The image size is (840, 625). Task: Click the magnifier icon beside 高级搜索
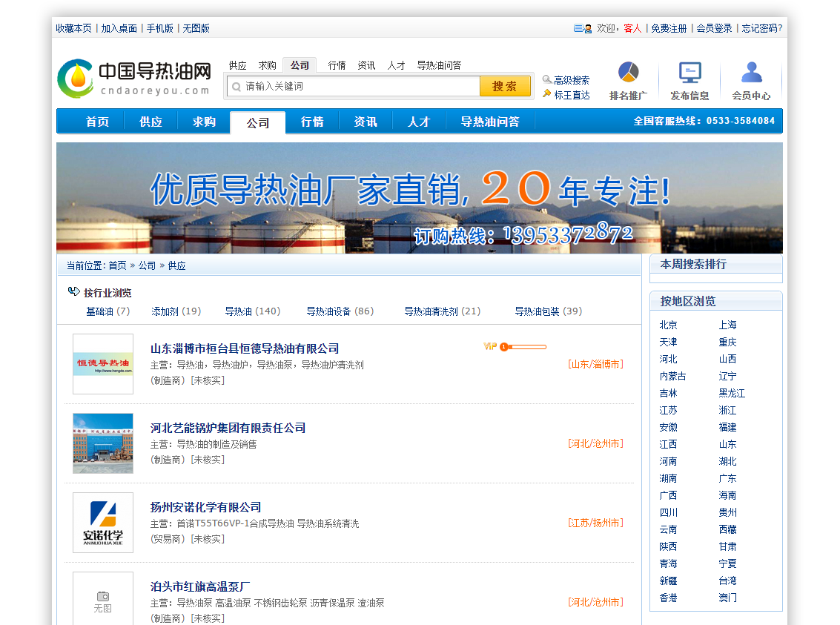(x=547, y=80)
